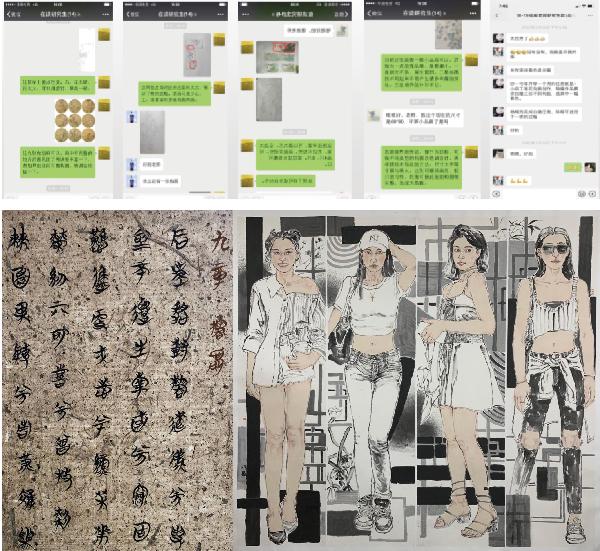Open the three-dot menu in the mirrored third chat
This screenshot has height=551, width=600.
[x=246, y=14]
